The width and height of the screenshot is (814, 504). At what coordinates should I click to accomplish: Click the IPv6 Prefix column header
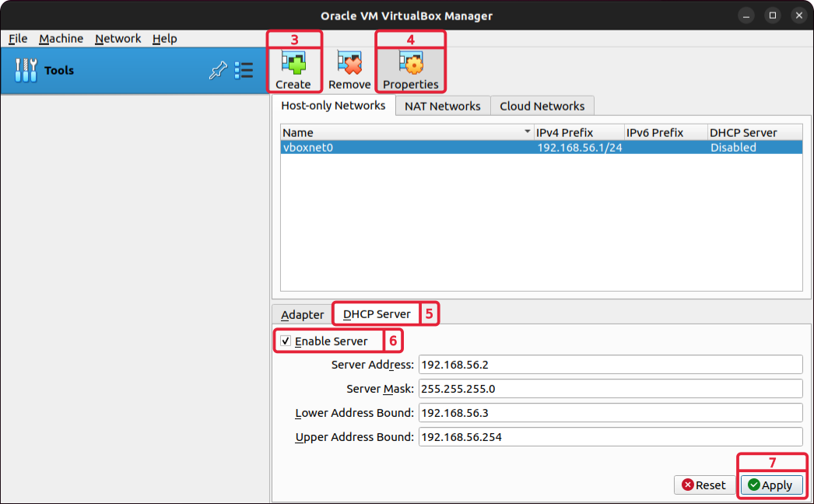pos(665,132)
